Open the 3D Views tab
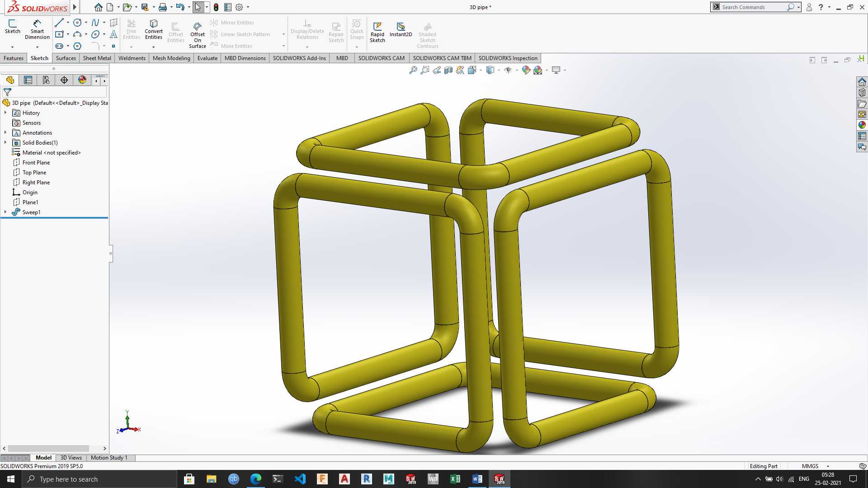 (x=71, y=458)
